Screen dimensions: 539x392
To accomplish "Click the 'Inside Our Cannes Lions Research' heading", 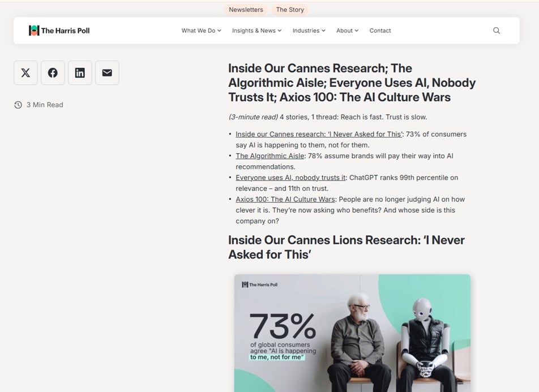I will coord(346,247).
